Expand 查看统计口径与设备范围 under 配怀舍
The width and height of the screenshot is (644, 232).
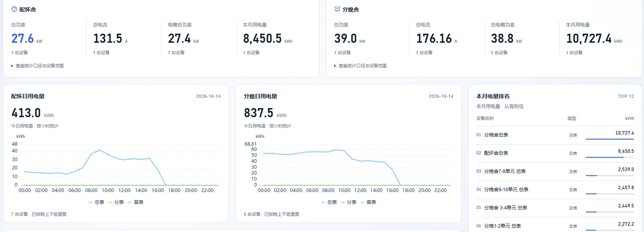[38, 66]
